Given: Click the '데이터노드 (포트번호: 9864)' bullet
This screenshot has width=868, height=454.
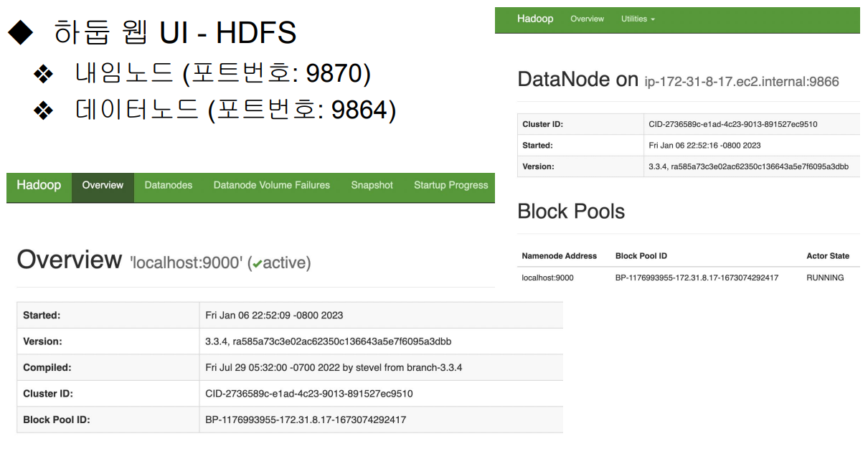Looking at the screenshot, I should point(235,109).
